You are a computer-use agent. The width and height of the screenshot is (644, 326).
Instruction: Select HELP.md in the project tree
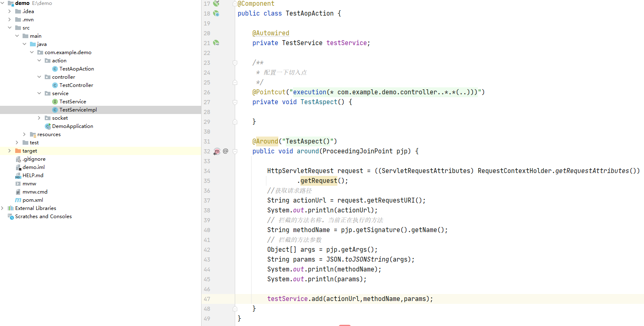tap(33, 176)
